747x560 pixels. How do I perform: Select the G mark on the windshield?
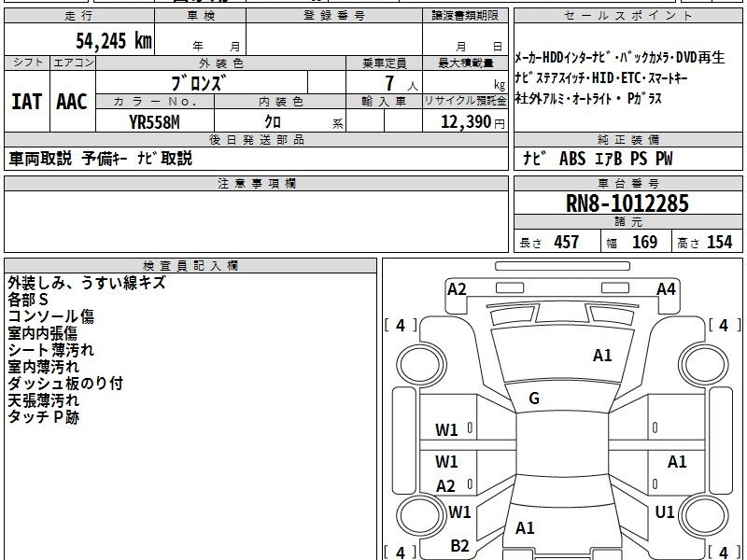click(x=534, y=399)
